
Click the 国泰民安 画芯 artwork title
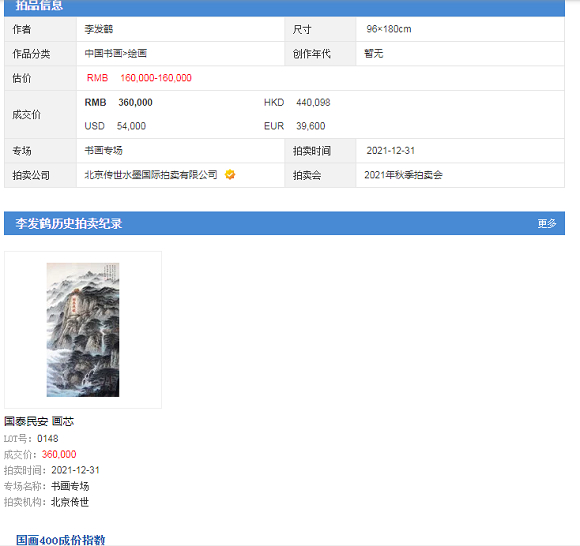click(x=39, y=421)
